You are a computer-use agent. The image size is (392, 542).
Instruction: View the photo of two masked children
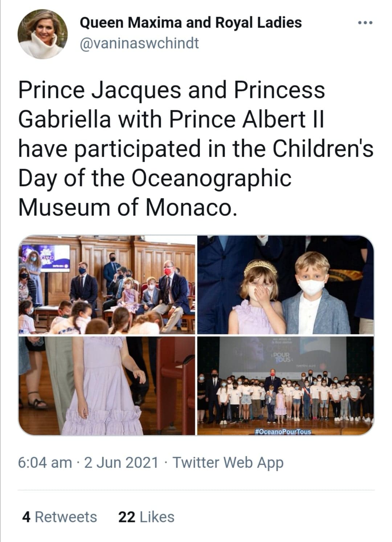[286, 284]
